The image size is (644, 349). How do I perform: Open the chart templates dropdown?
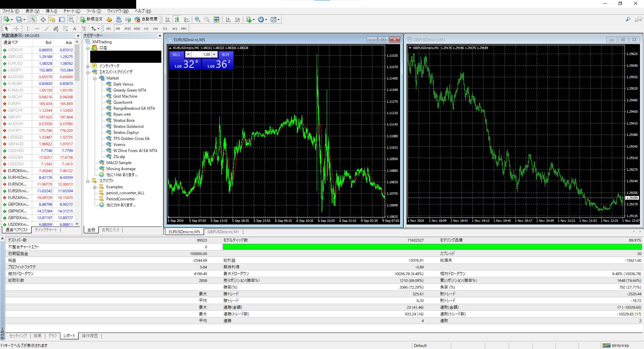click(x=275, y=19)
